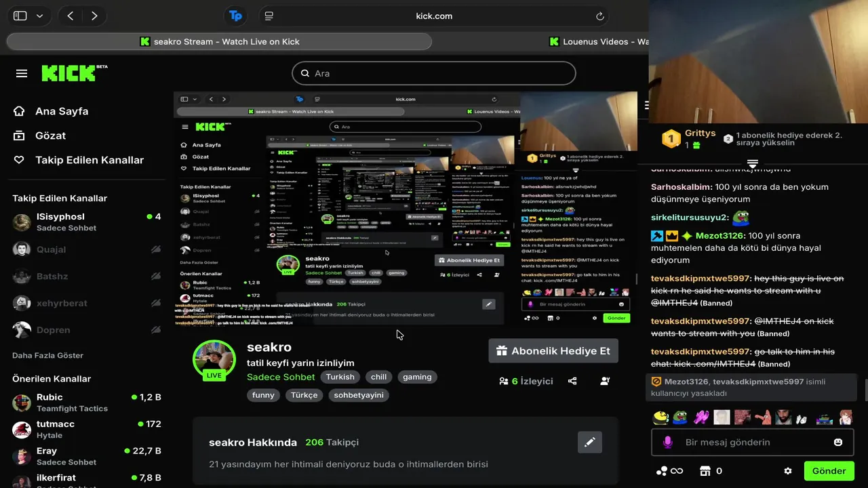
Task: Click the Abonelik Hediye Et button
Action: tap(553, 351)
